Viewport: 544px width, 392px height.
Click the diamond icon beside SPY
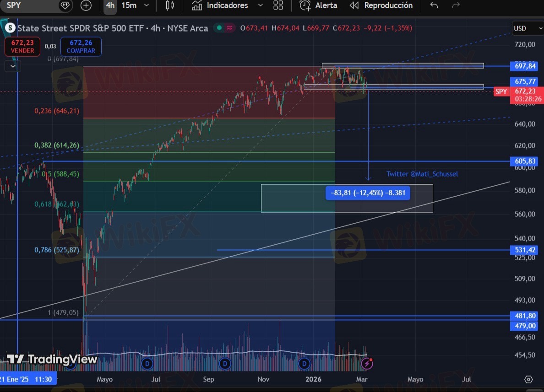[65, 5]
